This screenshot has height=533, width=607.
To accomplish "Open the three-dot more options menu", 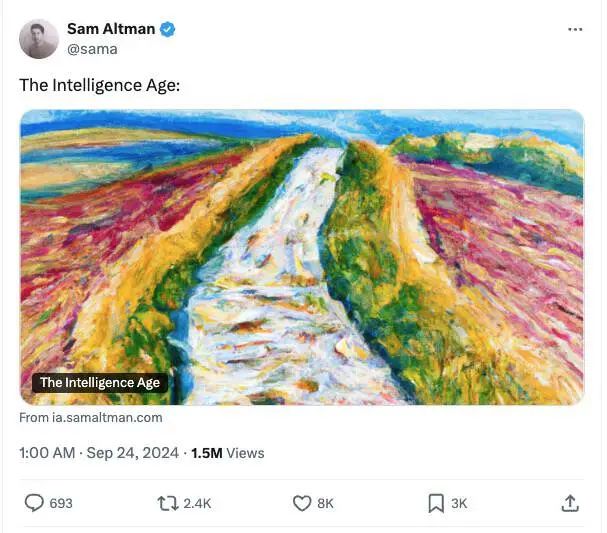I will (x=574, y=30).
